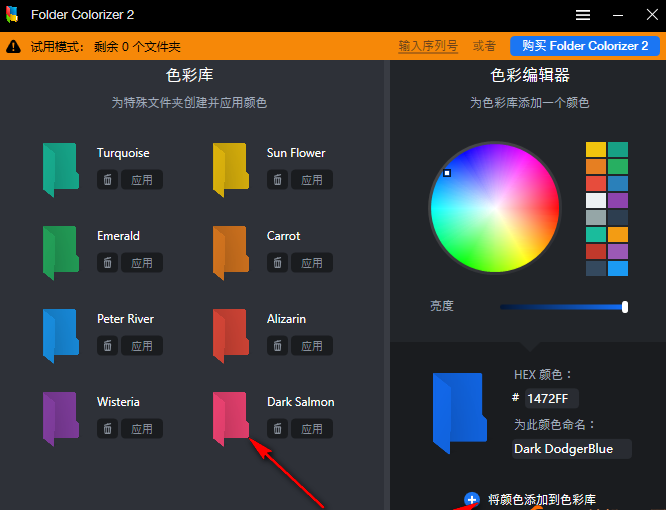Delete the Dark Salmon color with trash icon

(277, 429)
